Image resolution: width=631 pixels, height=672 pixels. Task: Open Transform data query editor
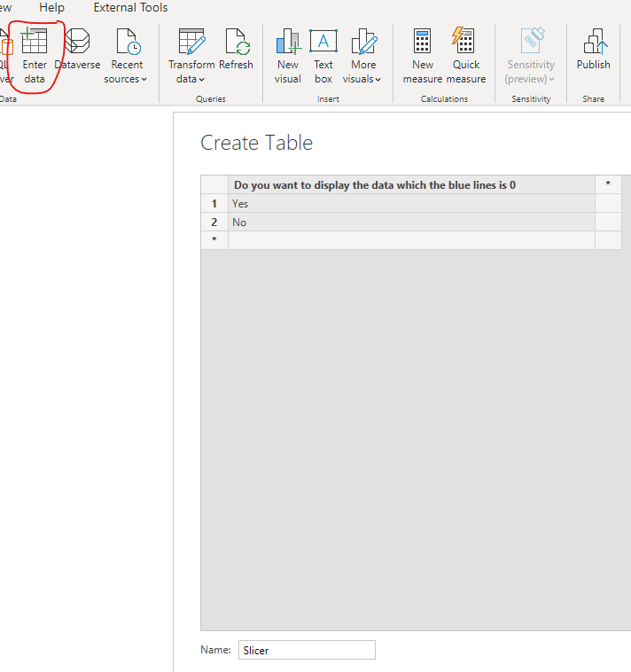191,56
